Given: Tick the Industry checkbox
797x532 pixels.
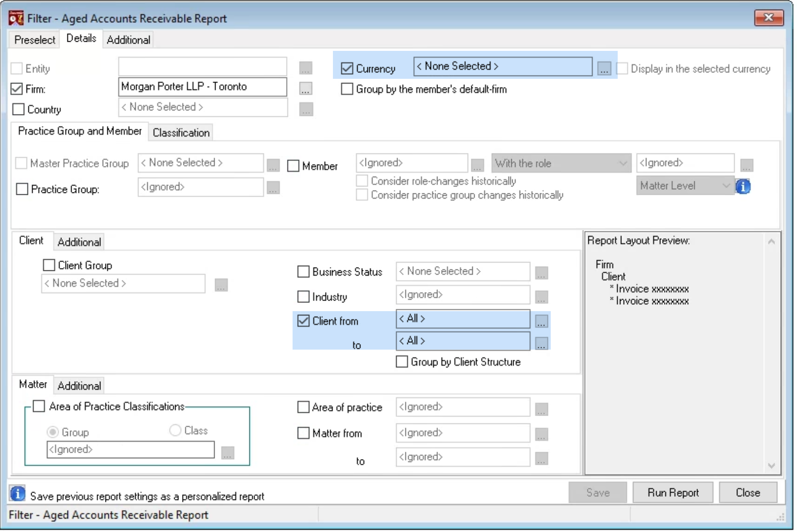Looking at the screenshot, I should 304,297.
